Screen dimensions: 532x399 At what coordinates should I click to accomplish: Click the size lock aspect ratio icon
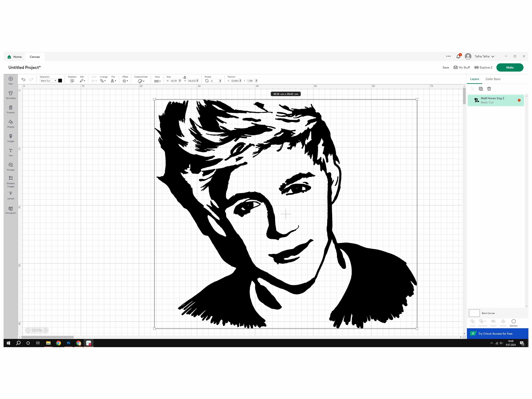[185, 77]
